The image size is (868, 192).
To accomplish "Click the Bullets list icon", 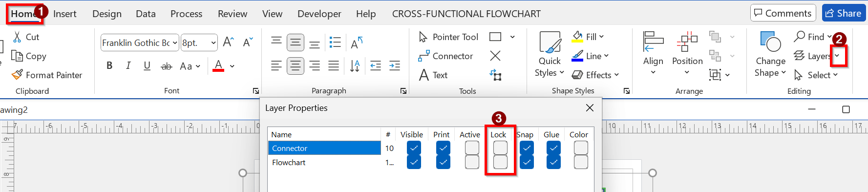I will coord(335,42).
